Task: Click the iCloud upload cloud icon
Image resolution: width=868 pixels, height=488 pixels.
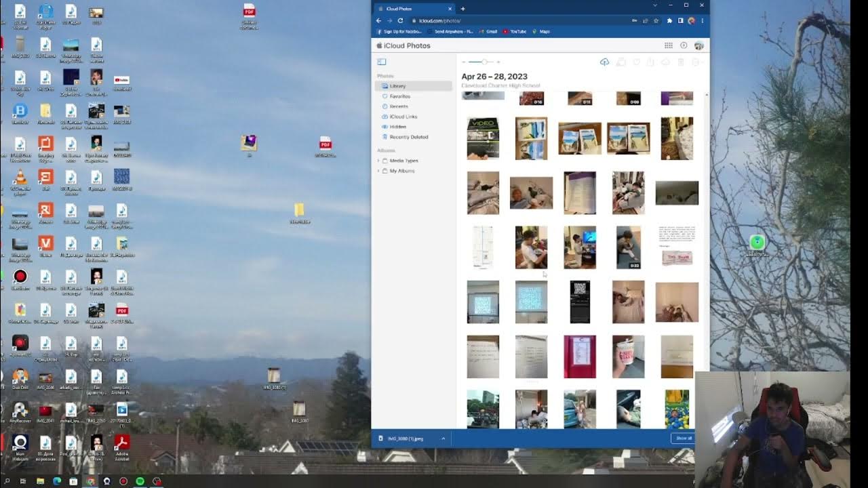Action: tap(604, 62)
